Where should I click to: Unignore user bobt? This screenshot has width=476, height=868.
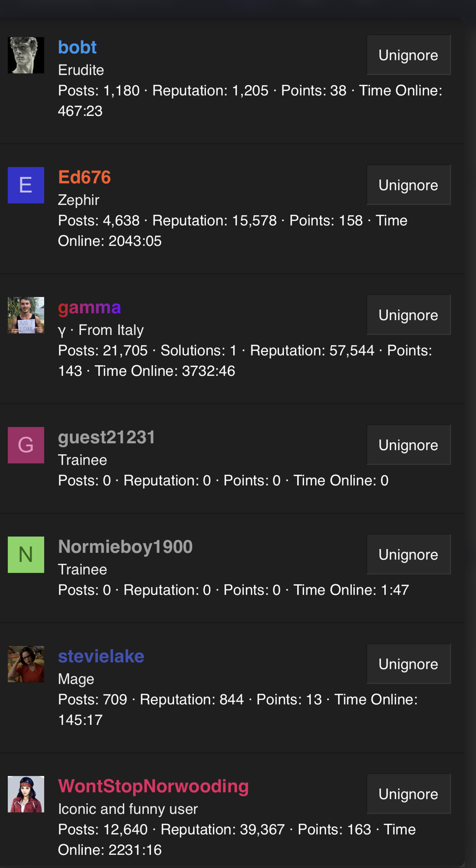coord(409,55)
